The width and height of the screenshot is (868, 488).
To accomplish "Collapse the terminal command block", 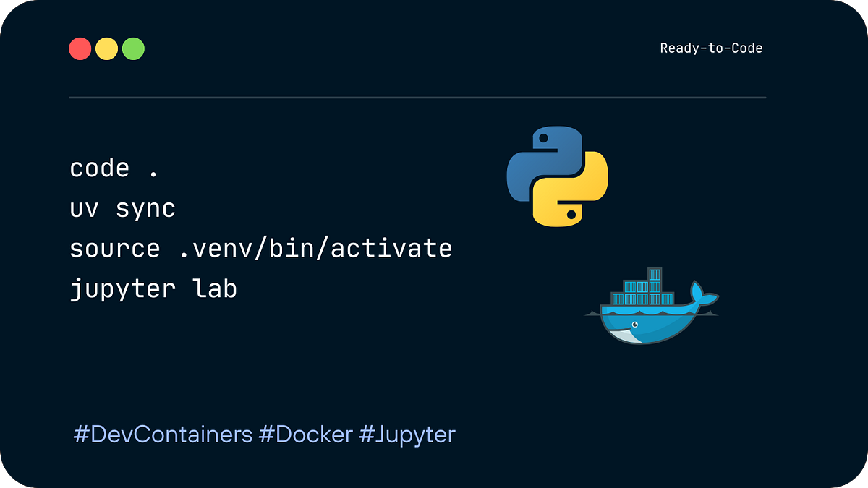I will pyautogui.click(x=260, y=228).
